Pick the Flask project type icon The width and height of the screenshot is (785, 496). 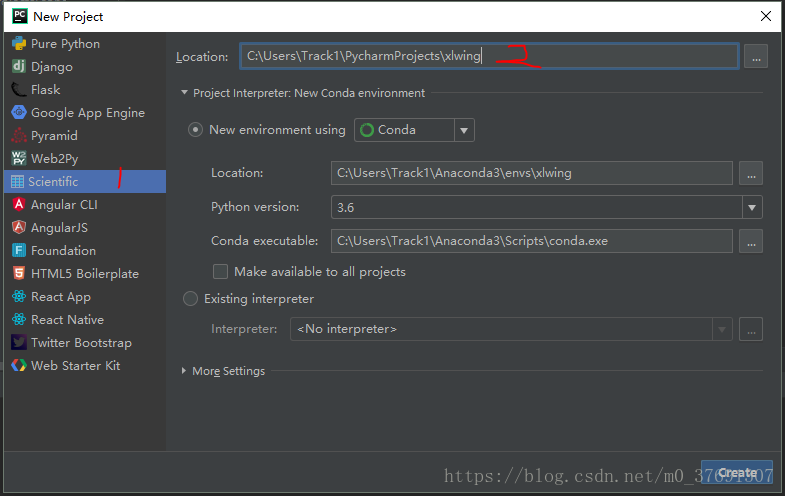[19, 90]
